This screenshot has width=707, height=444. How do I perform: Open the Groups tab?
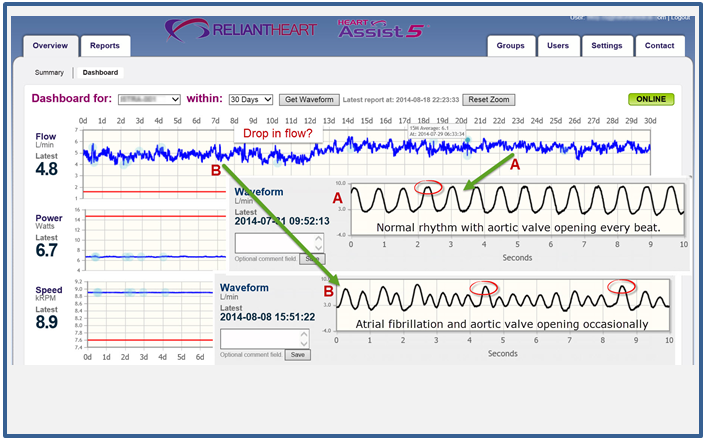510,46
